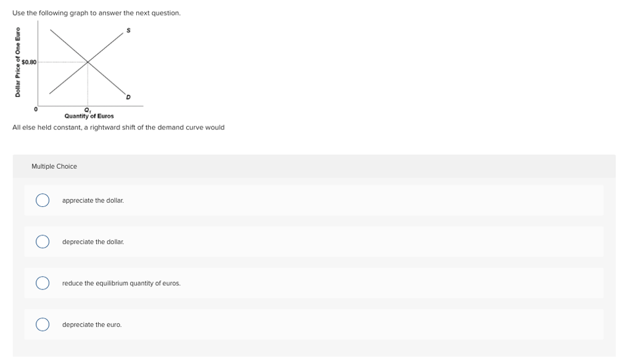Image resolution: width=631 pixels, height=364 pixels.
Task: Click the $0.80 price label on graph
Action: tap(29, 62)
